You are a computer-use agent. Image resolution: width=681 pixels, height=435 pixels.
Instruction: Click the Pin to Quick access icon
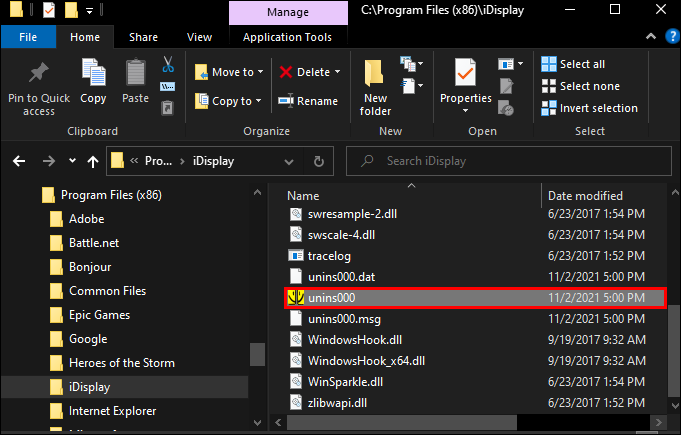(39, 72)
